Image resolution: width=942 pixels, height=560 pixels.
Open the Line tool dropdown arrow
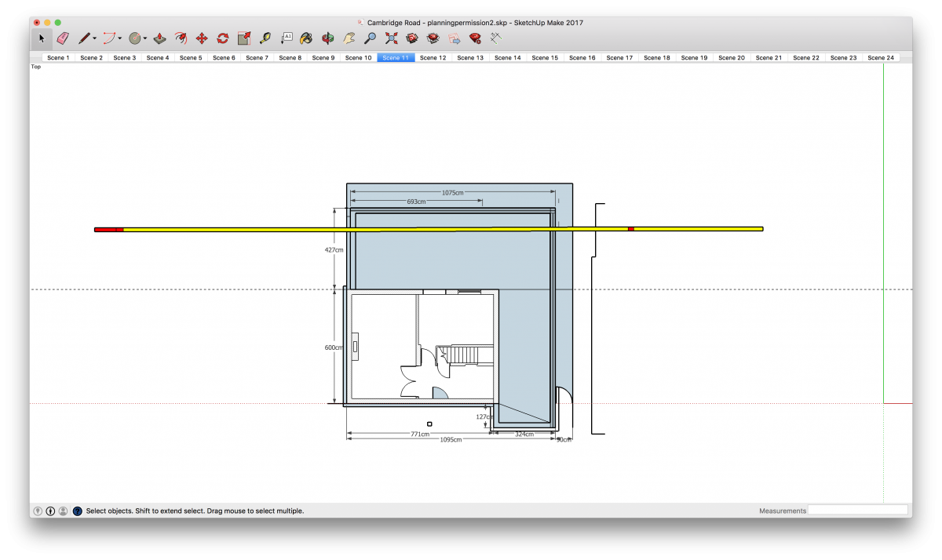(94, 37)
